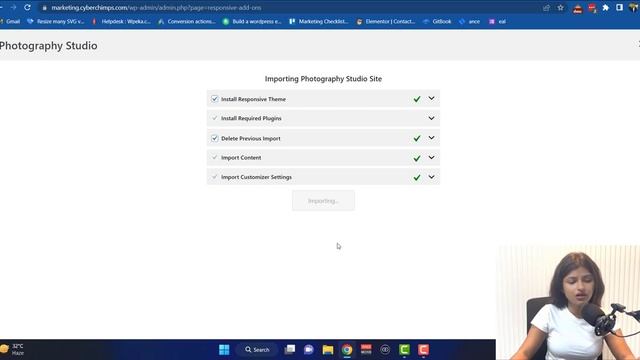Open the red taskbar app next to Chrome
Screen dimensions: 640x360
366,349
